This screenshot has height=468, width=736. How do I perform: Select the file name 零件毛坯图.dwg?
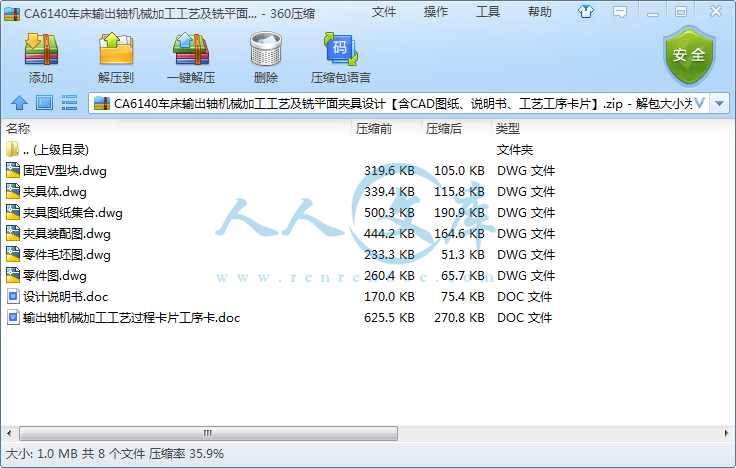tap(67, 254)
